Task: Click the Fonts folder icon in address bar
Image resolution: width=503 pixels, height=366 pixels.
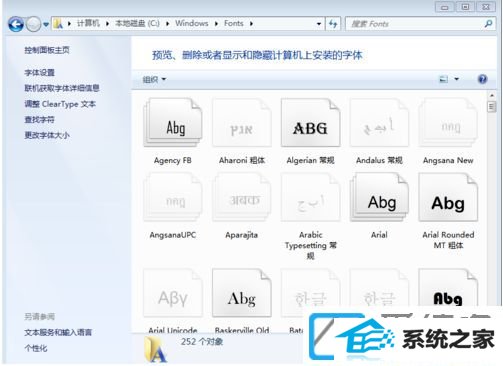Action: click(x=58, y=24)
